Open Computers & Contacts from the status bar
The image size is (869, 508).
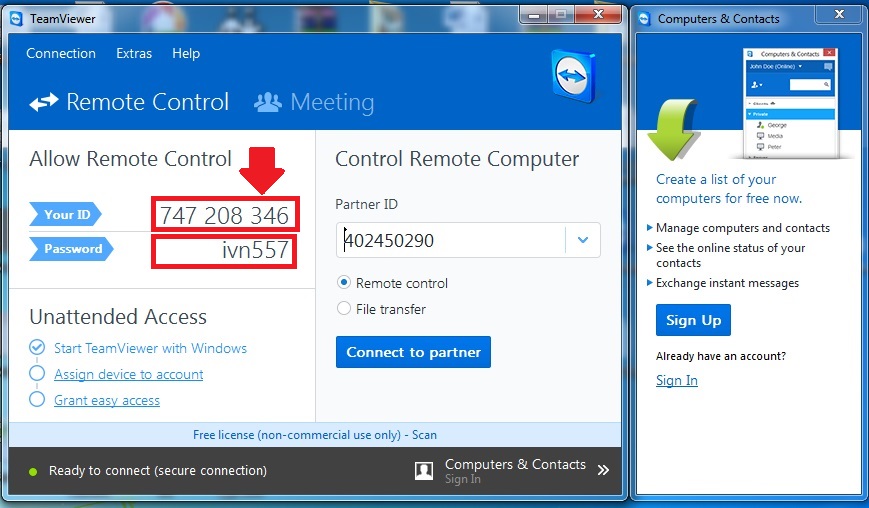(x=515, y=464)
